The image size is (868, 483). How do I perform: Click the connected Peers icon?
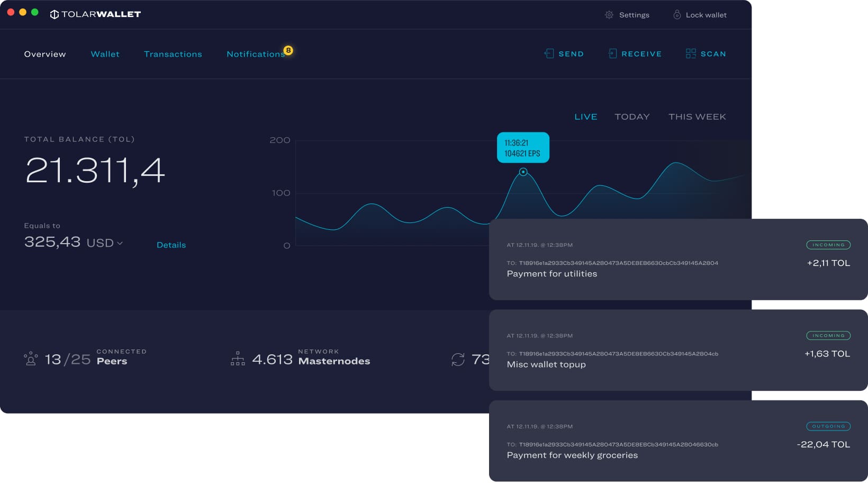pyautogui.click(x=31, y=359)
